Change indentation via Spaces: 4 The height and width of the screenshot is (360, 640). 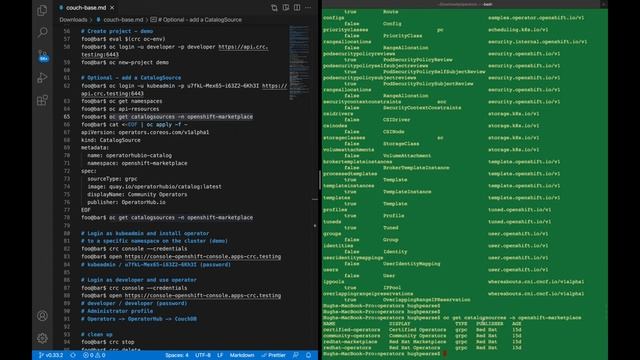pos(177,355)
